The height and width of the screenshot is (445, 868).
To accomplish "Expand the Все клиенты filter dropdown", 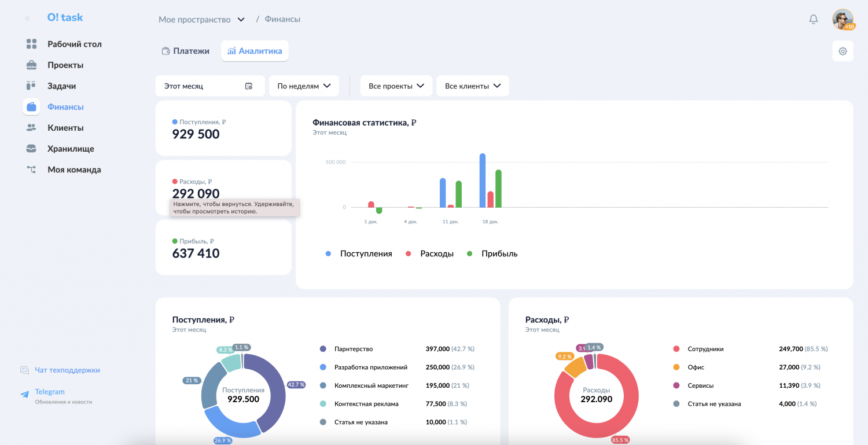I will click(x=473, y=86).
